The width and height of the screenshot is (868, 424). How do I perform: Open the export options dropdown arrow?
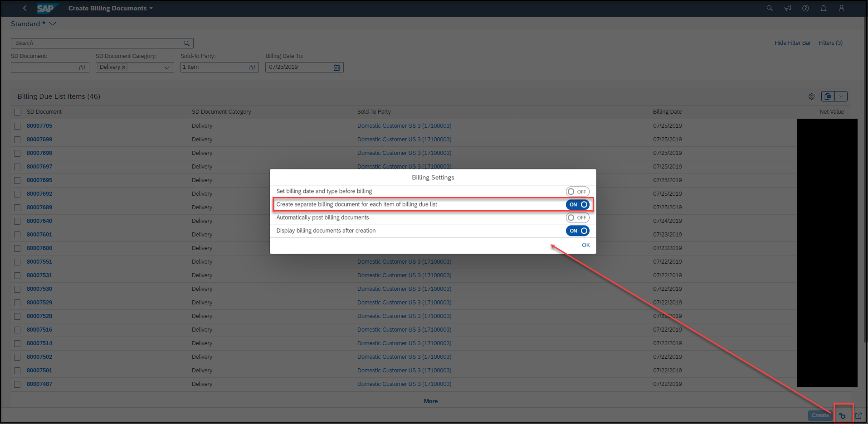pos(841,96)
